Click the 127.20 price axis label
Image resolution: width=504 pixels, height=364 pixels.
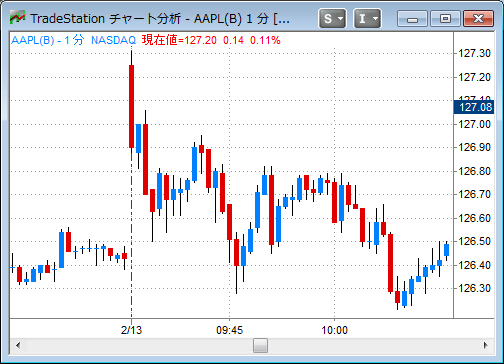click(x=475, y=77)
